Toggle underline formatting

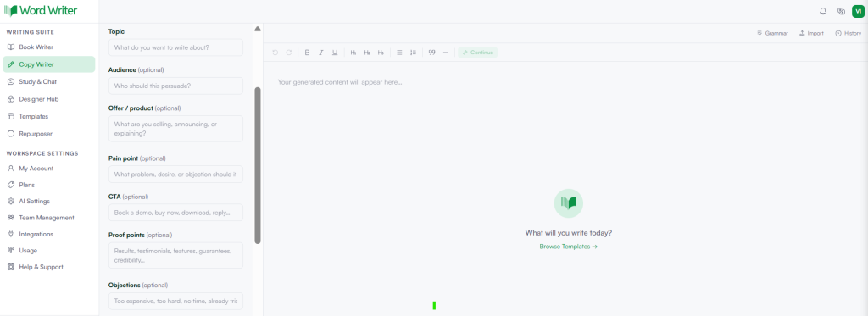(x=335, y=53)
